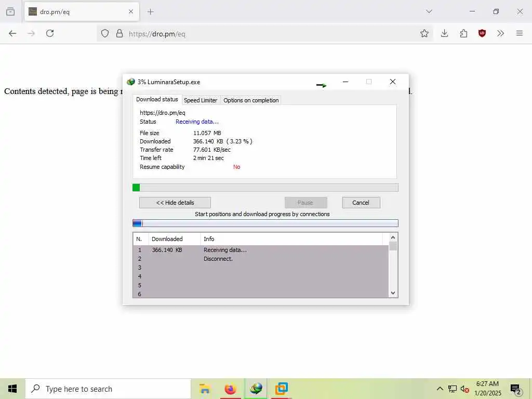The height and width of the screenshot is (399, 532).
Task: Select connection row number 3
Action: pyautogui.click(x=261, y=268)
